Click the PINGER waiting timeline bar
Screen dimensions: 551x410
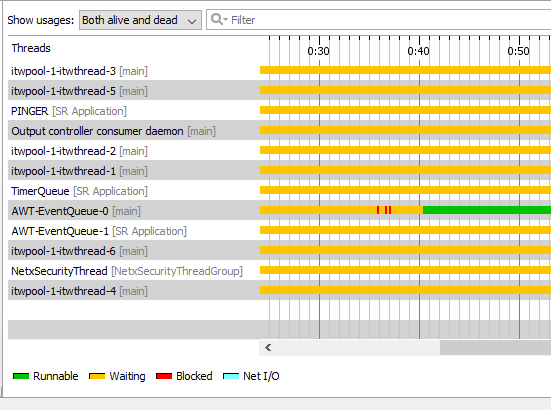(406, 110)
